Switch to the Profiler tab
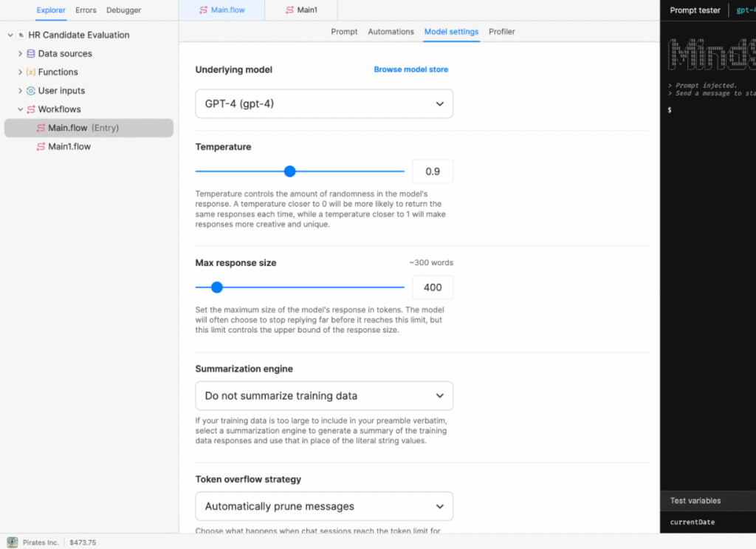The image size is (756, 549). click(x=501, y=32)
